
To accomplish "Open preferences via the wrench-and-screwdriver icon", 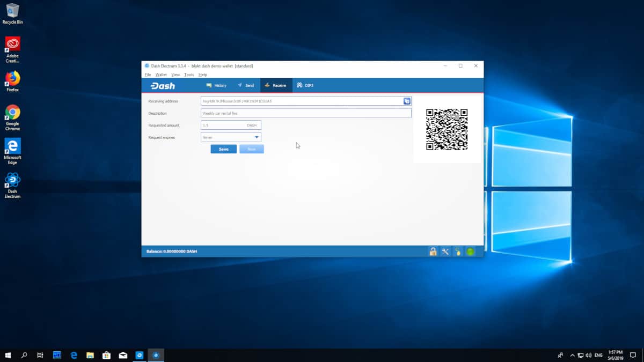I will click(x=445, y=251).
